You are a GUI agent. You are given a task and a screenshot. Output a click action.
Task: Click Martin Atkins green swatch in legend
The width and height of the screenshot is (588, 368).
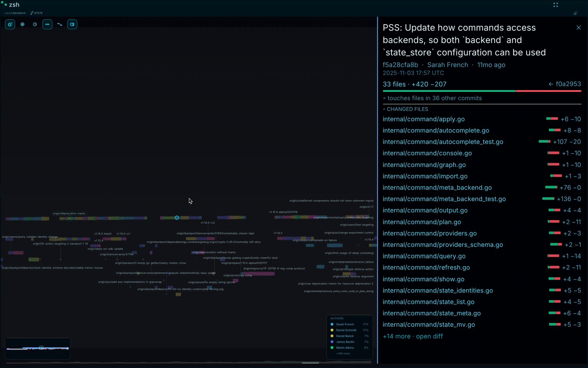coord(332,348)
